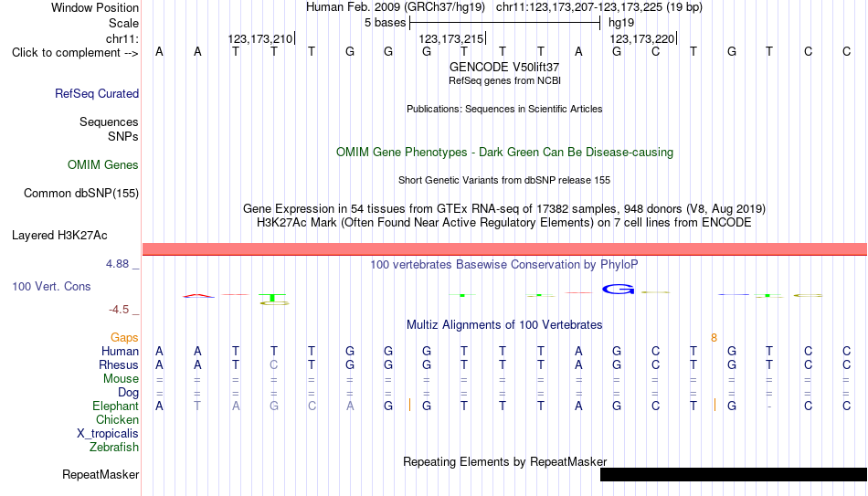
Task: Click the orange gap number 8
Action: pyautogui.click(x=715, y=338)
